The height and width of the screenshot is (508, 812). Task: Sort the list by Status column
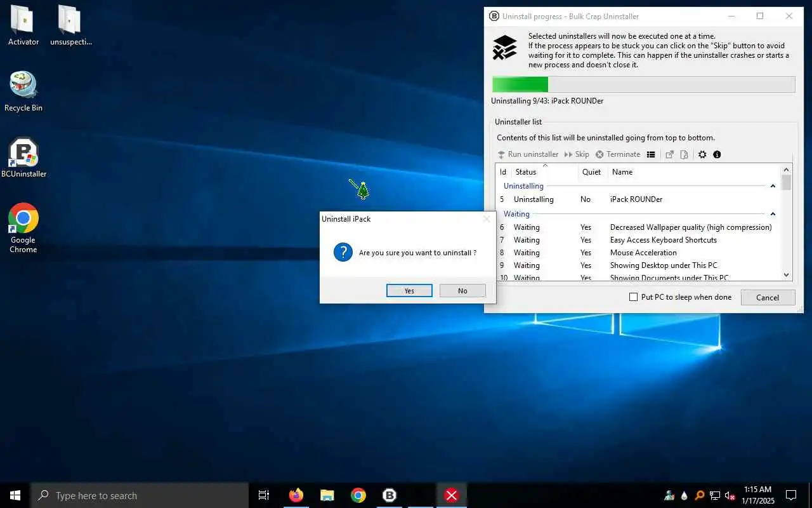pos(544,172)
